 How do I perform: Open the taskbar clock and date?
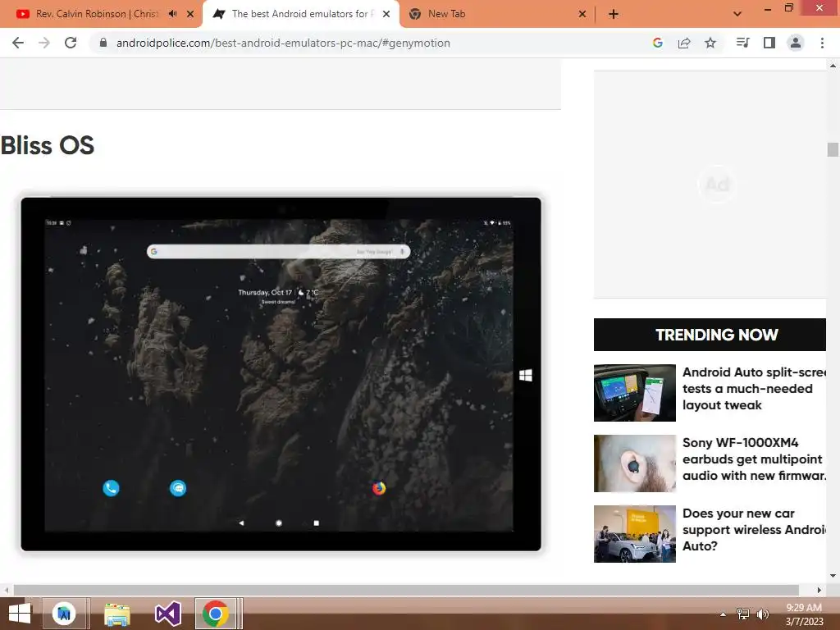[804, 614]
